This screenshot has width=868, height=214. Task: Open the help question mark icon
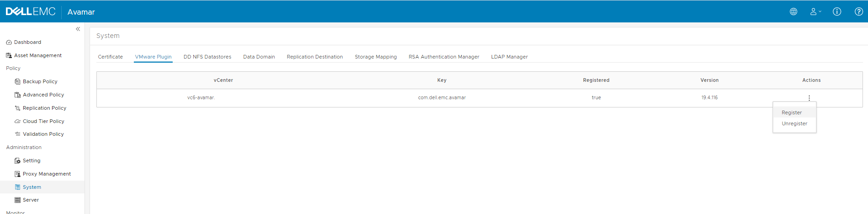pos(859,12)
